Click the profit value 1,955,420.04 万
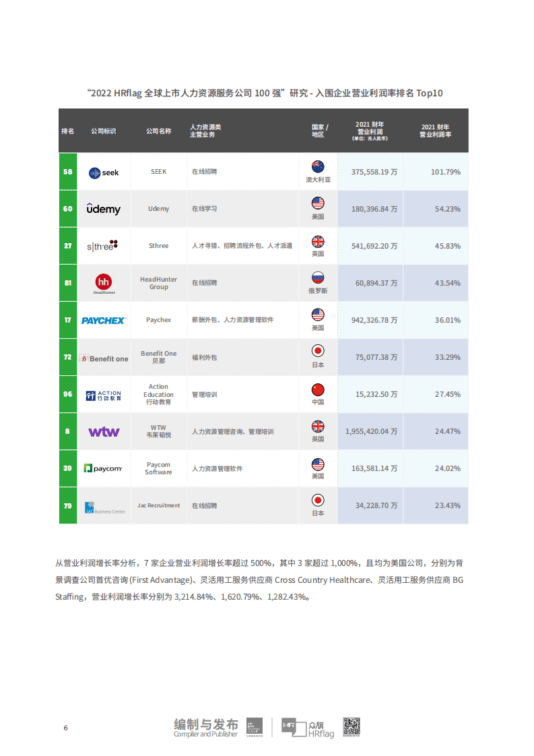 [x=372, y=431]
